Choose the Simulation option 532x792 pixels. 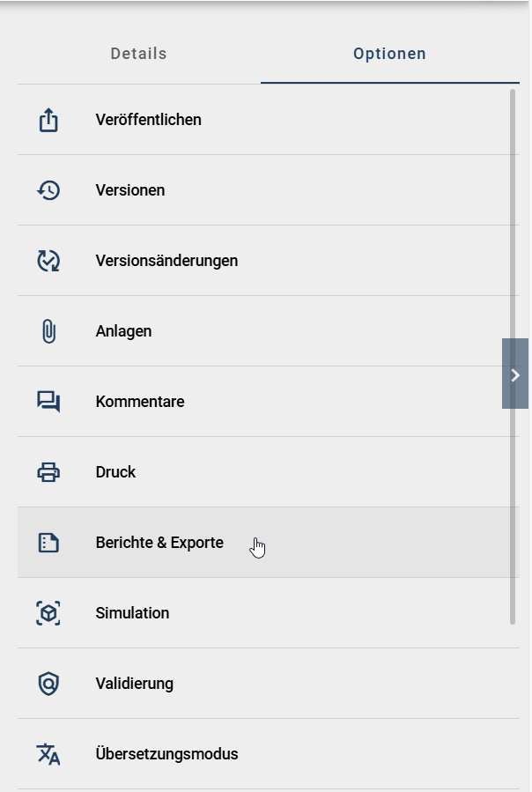(x=133, y=613)
